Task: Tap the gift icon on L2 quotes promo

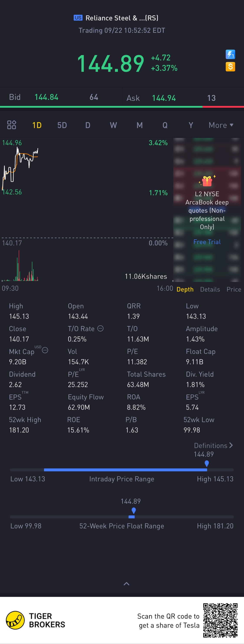Action: (207, 181)
